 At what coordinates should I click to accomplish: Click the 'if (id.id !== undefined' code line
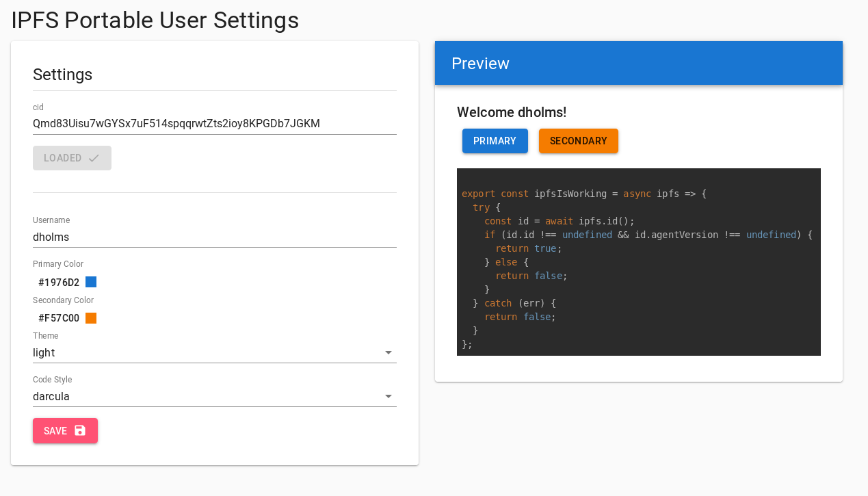tap(648, 235)
